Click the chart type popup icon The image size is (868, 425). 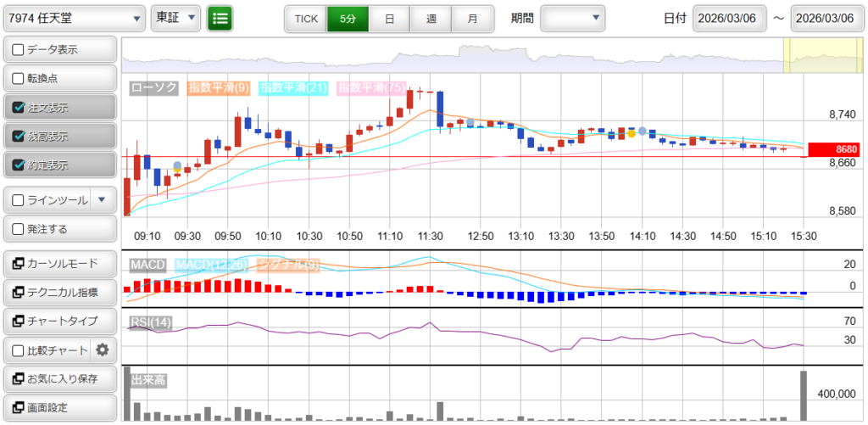point(18,322)
